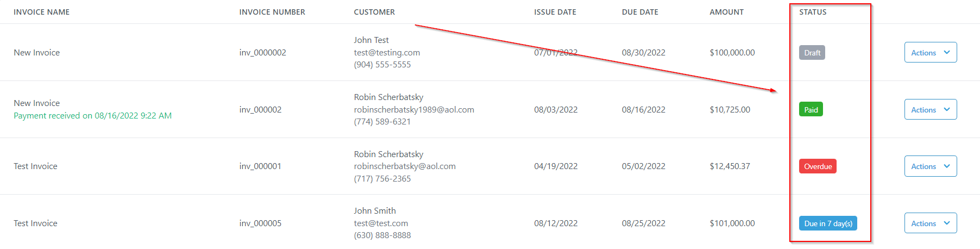Click the Issue Date column header
980x249 pixels.
(x=555, y=12)
